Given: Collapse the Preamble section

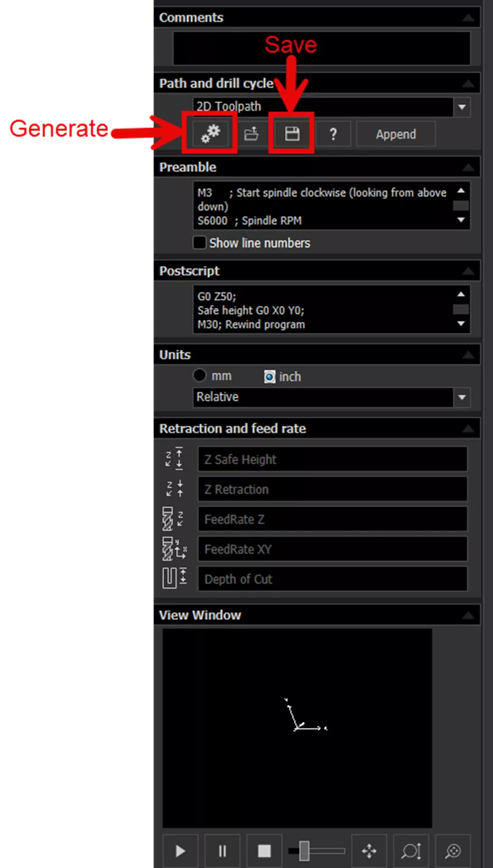Looking at the screenshot, I should [x=468, y=167].
